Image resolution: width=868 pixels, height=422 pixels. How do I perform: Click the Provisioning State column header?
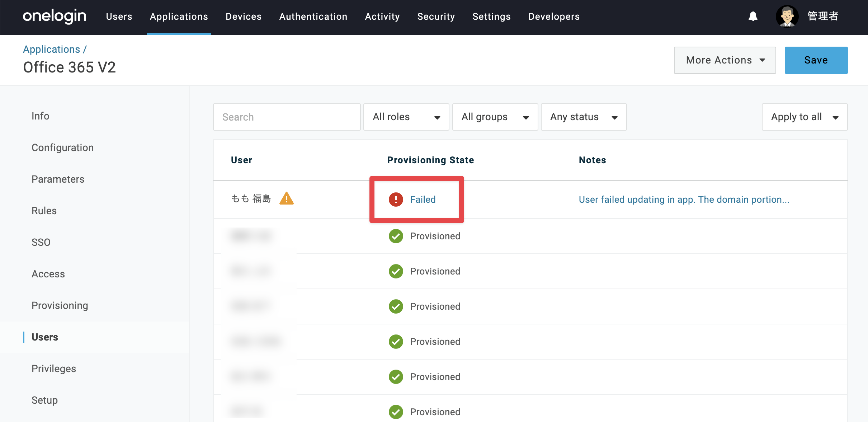pyautogui.click(x=430, y=160)
